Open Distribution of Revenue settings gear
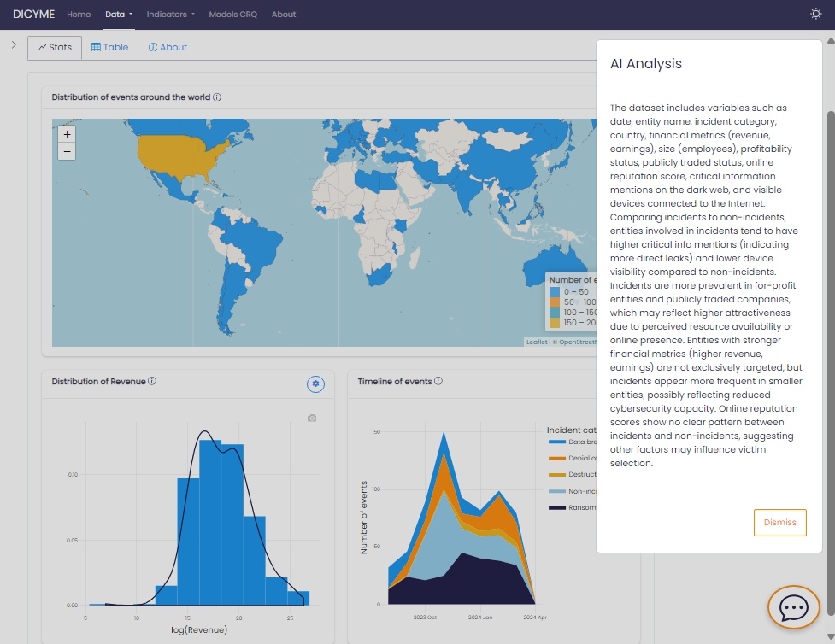This screenshot has height=644, width=835. [x=315, y=384]
